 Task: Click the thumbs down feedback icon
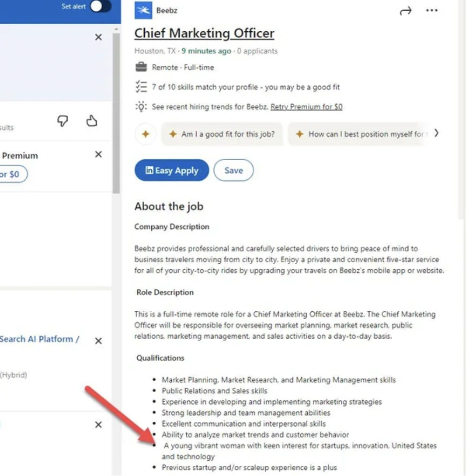[x=63, y=121]
